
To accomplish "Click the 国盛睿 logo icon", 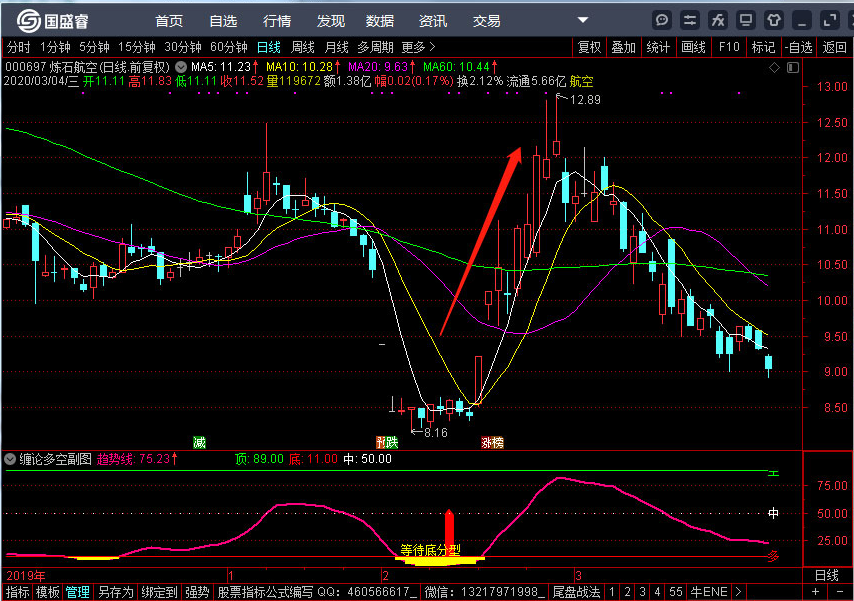I will click(x=28, y=21).
